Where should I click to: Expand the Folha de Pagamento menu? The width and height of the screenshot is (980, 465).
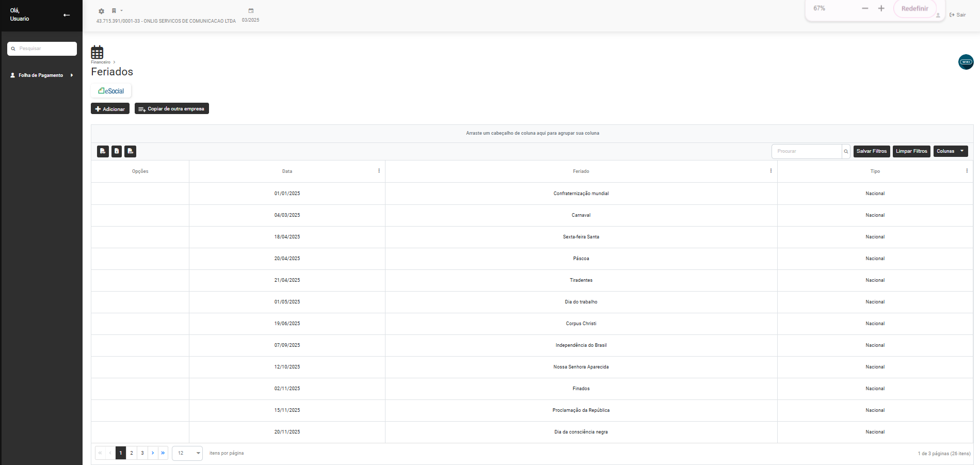tap(41, 75)
